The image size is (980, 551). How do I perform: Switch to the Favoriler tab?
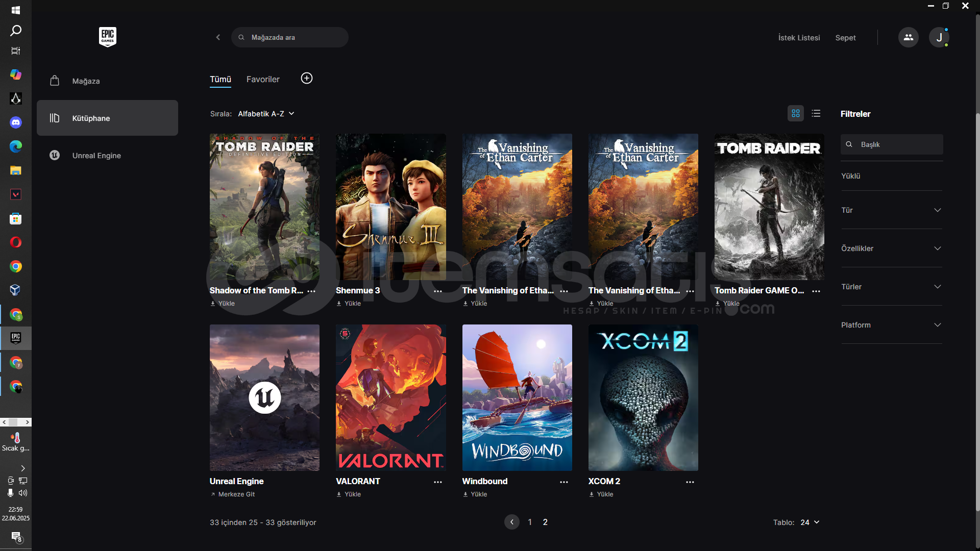(x=263, y=79)
